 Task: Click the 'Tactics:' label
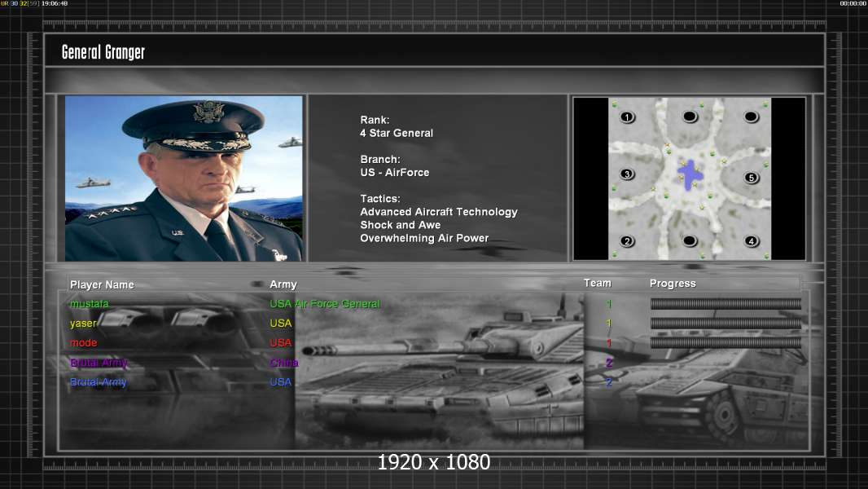point(380,198)
